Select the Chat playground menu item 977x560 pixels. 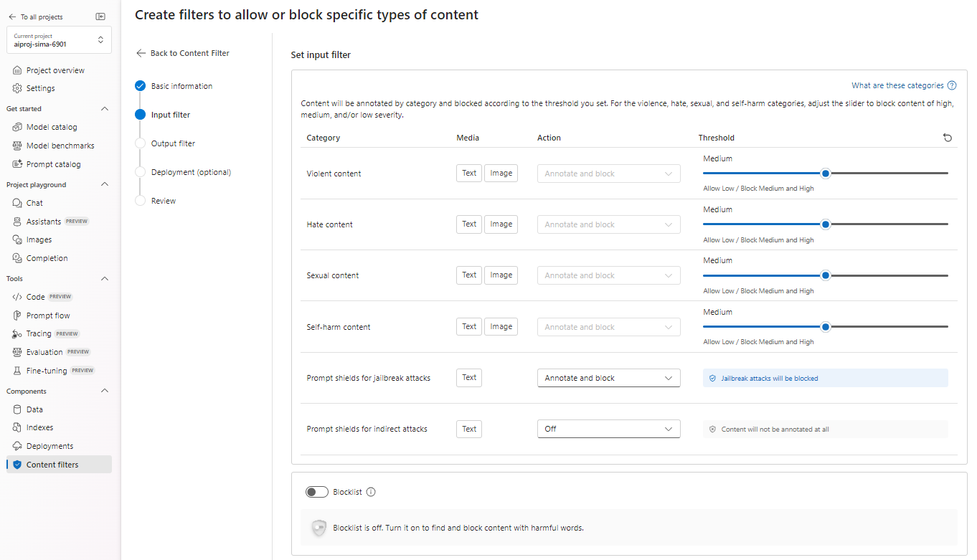(34, 203)
